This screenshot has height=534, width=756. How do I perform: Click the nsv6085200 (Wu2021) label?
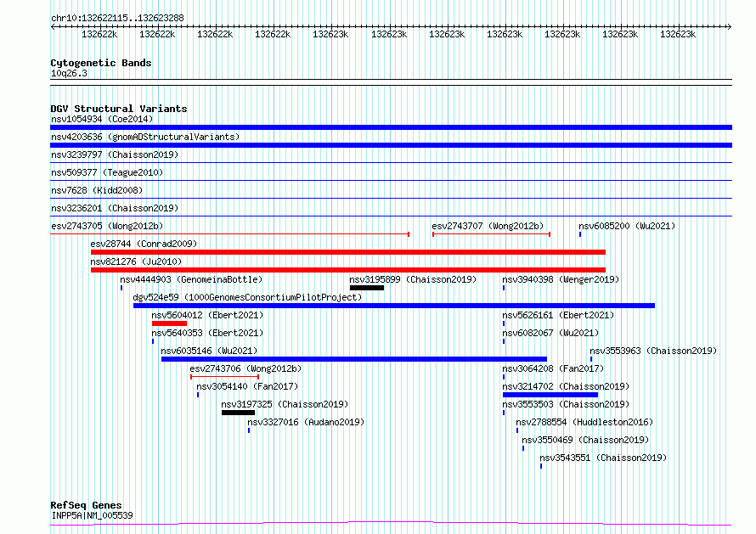coord(627,226)
